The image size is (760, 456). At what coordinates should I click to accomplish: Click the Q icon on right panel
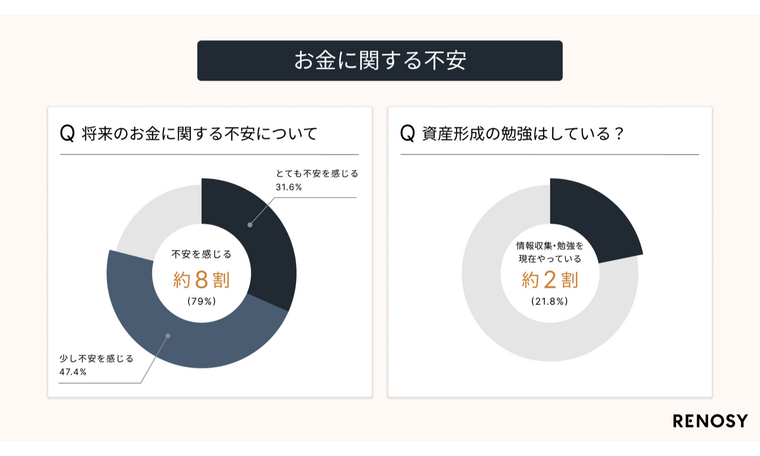pos(407,134)
